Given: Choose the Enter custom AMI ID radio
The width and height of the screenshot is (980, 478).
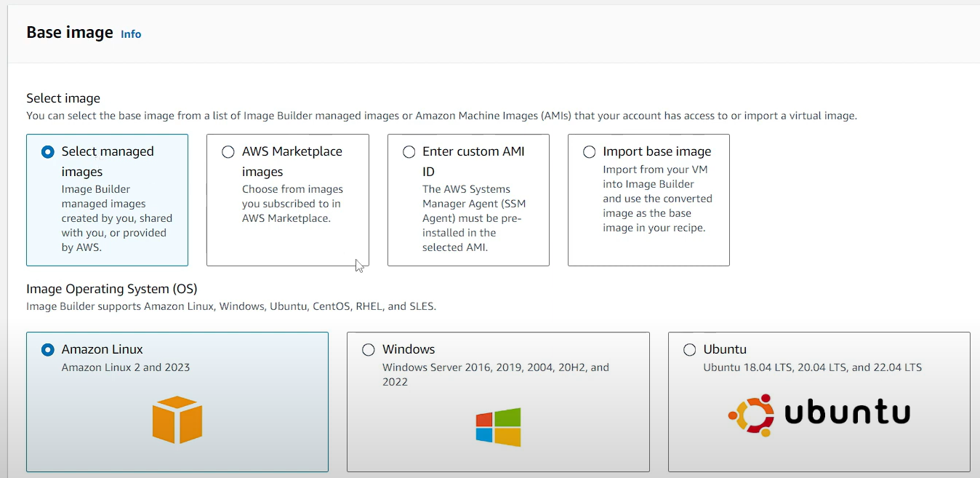Looking at the screenshot, I should [x=409, y=152].
